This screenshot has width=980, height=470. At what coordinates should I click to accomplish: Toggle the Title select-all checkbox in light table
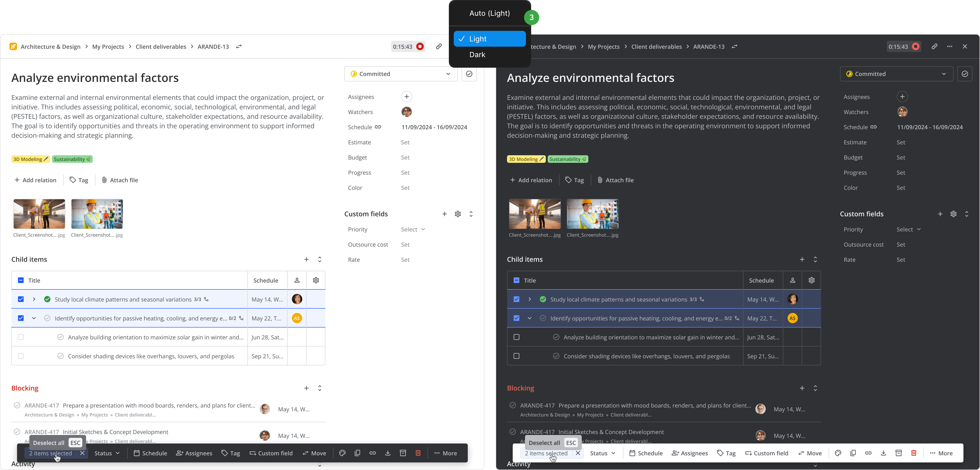[21, 280]
